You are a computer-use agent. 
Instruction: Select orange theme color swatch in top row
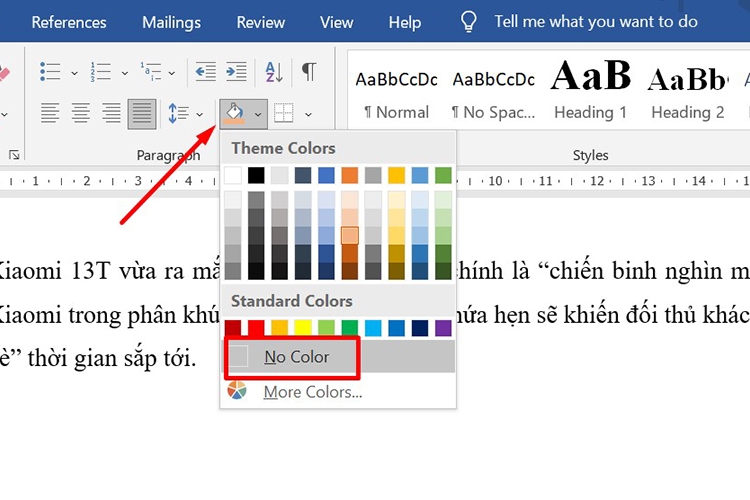350,175
